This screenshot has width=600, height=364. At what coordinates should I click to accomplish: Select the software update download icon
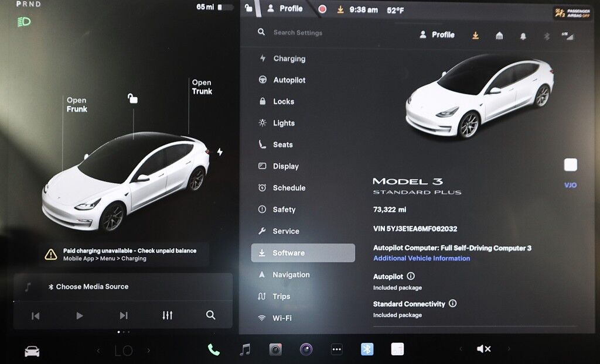click(x=475, y=35)
